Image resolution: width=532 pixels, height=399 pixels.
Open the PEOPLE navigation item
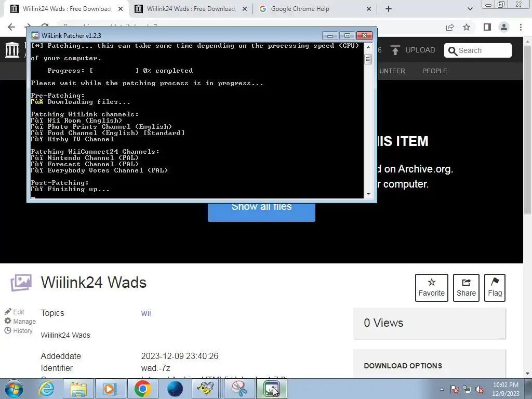pyautogui.click(x=434, y=71)
